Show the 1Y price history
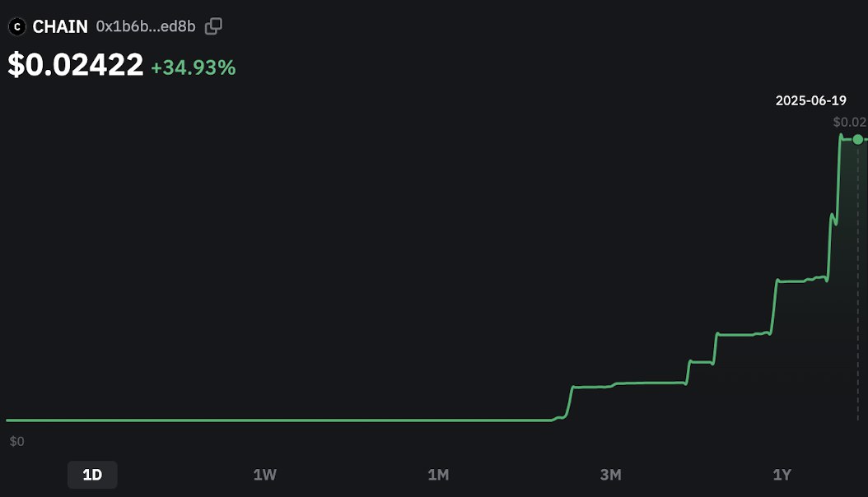Viewport: 868px width, 497px height. [782, 474]
